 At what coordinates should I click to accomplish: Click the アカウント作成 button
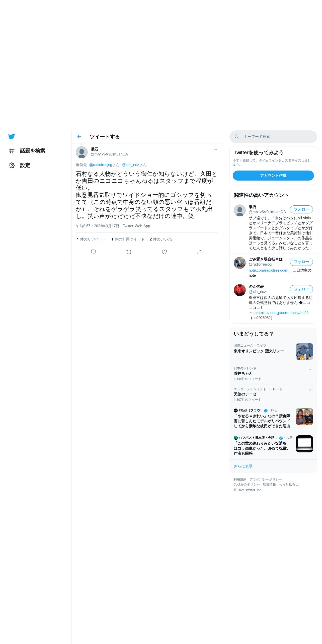273,176
